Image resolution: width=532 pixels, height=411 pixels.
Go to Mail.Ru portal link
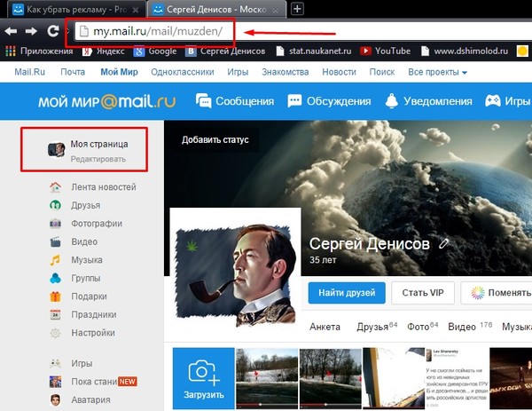click(x=29, y=72)
